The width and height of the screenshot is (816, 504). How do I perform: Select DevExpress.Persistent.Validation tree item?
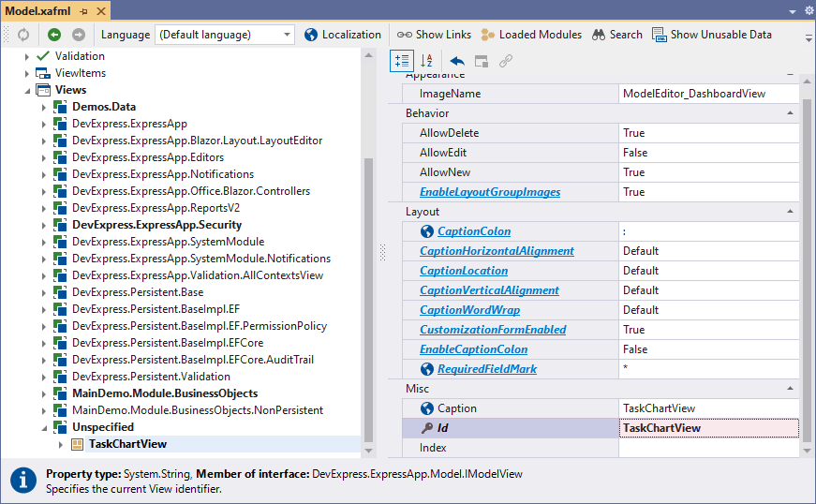coord(151,376)
